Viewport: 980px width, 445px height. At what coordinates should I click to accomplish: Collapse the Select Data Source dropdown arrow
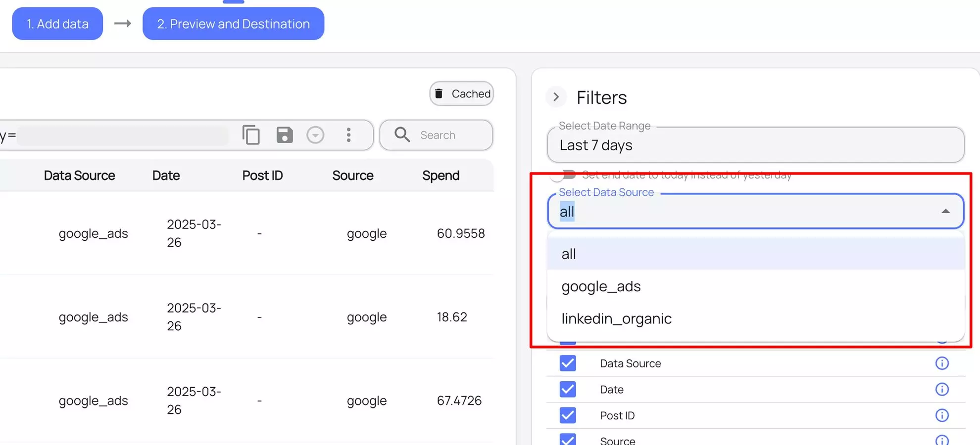(x=945, y=211)
